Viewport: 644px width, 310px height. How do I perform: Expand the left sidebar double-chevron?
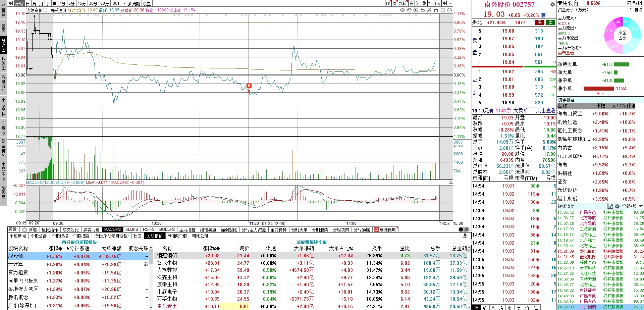[x=3, y=4]
